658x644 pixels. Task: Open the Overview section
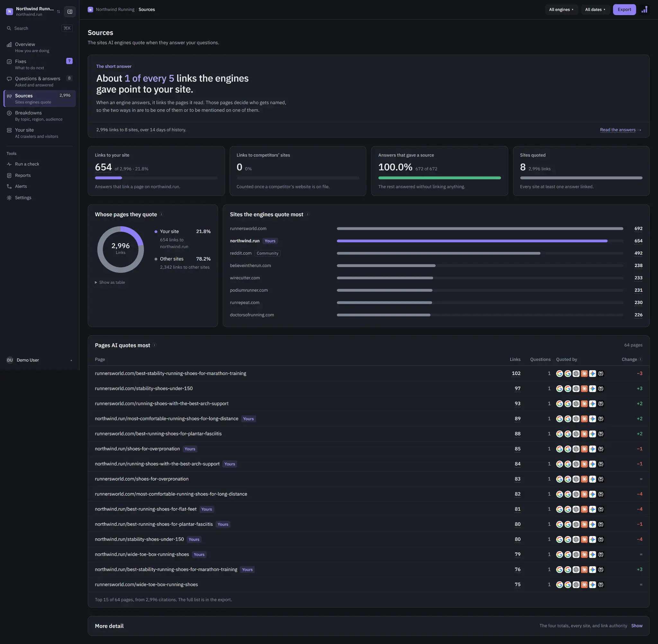(40, 47)
